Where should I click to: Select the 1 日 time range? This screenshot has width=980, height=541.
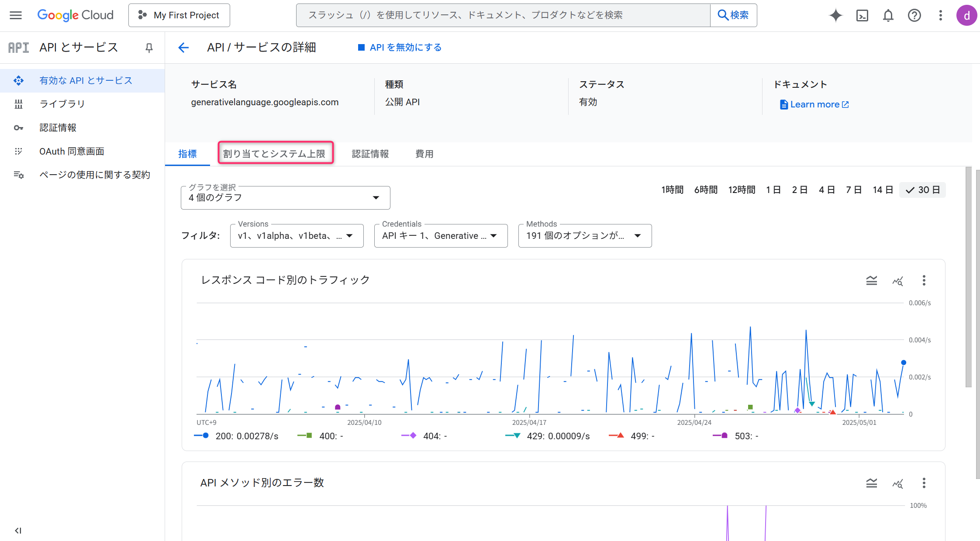[773, 190]
